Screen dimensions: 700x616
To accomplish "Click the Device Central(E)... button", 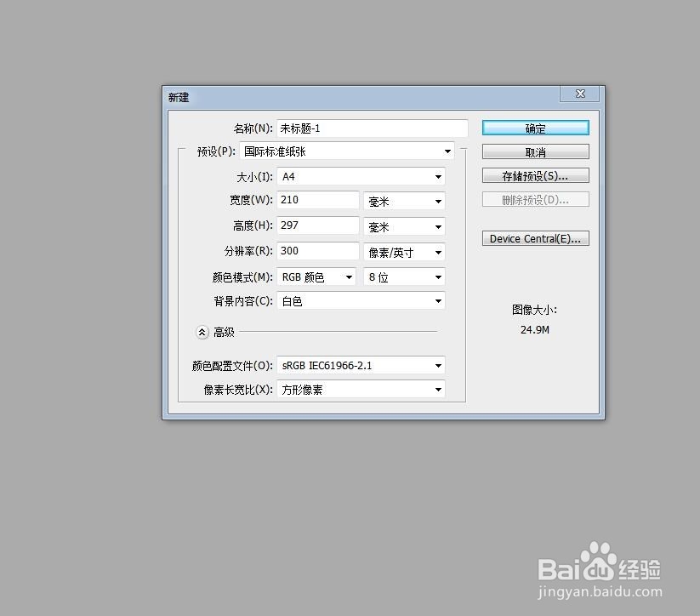I will point(535,238).
